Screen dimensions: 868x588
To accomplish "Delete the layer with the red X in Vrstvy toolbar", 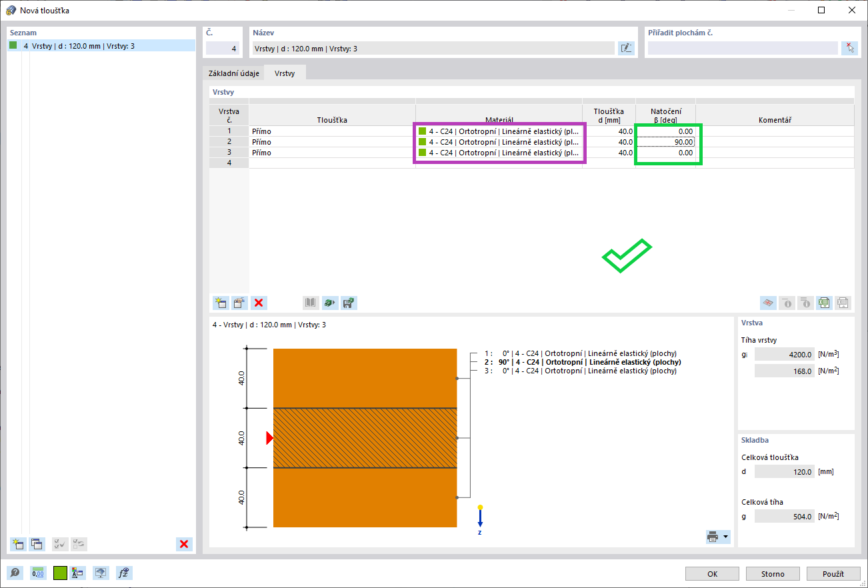I will click(259, 303).
